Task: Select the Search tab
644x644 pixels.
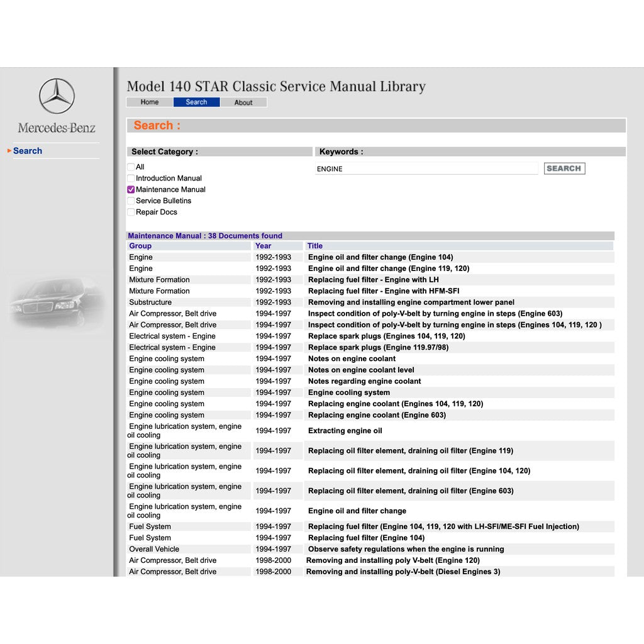Action: tap(196, 102)
